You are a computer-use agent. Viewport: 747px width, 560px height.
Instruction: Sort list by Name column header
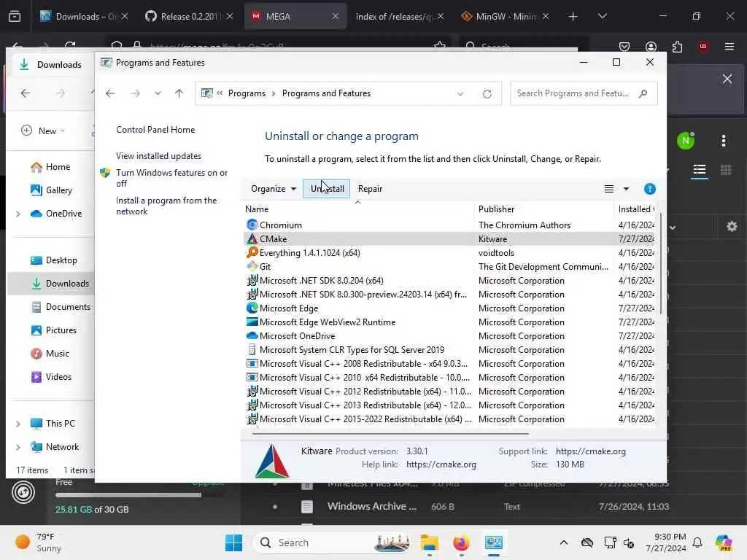coord(257,209)
